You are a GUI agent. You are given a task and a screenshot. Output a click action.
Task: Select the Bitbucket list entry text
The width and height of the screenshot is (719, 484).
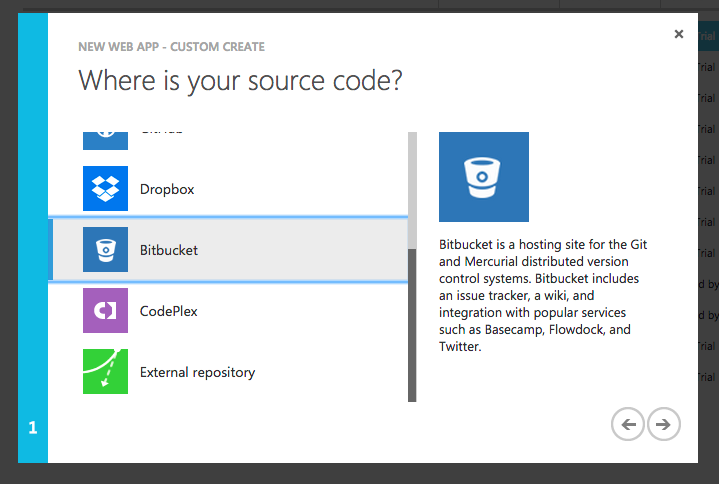169,250
